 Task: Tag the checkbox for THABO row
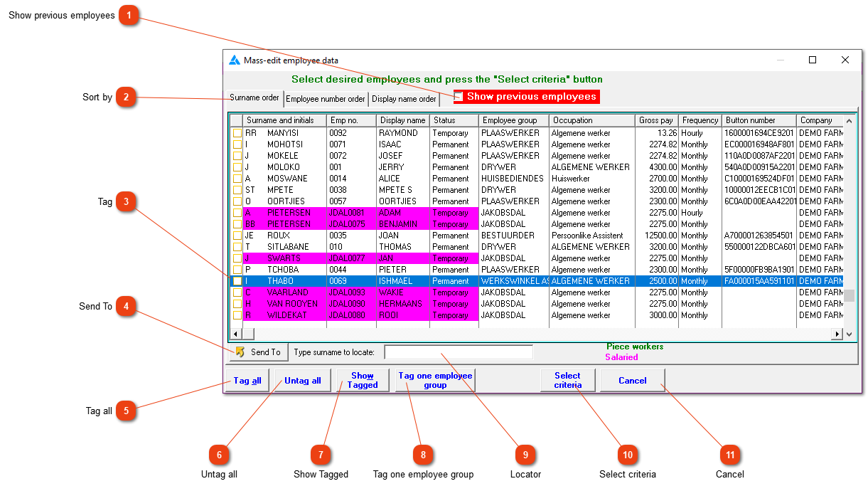point(237,281)
